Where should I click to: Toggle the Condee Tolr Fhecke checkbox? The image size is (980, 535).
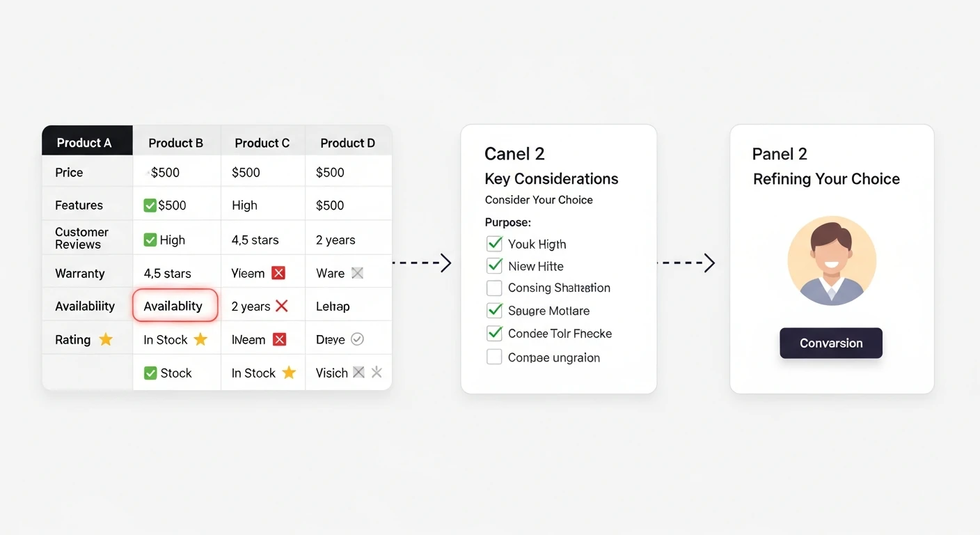(x=494, y=333)
